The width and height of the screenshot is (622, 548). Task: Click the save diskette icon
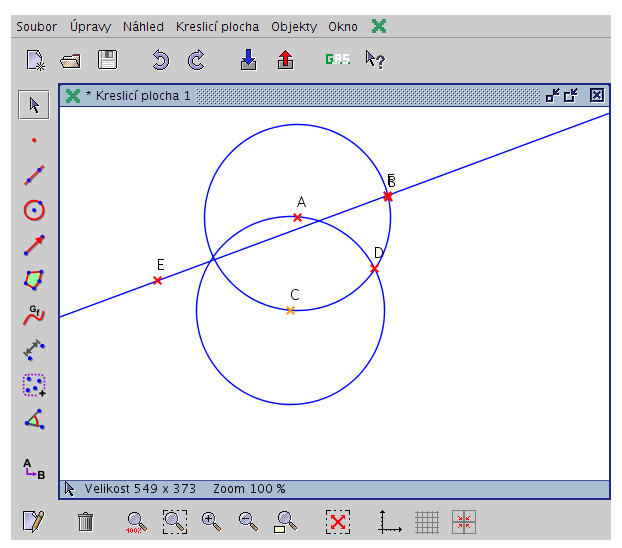pyautogui.click(x=107, y=60)
